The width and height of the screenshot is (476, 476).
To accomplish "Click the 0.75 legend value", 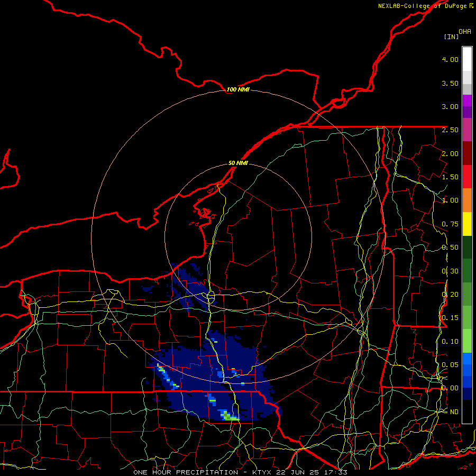I will pyautogui.click(x=450, y=224).
